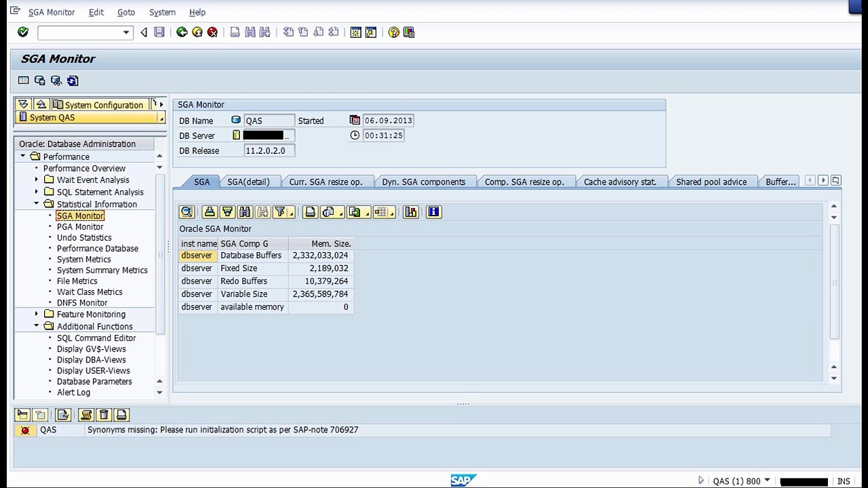Screen dimensions: 868x488
Task: Click the tab list icon right of tab scroll arrows
Action: [835, 180]
